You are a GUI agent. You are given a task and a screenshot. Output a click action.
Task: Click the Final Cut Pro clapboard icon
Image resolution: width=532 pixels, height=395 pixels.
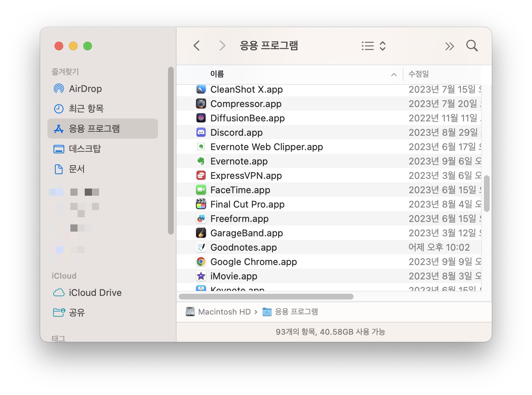[201, 204]
